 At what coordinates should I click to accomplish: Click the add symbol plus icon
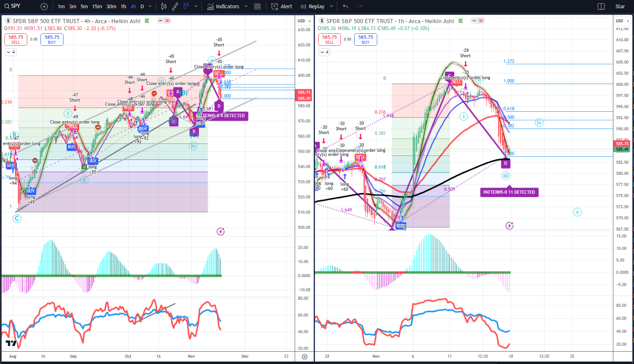click(44, 7)
